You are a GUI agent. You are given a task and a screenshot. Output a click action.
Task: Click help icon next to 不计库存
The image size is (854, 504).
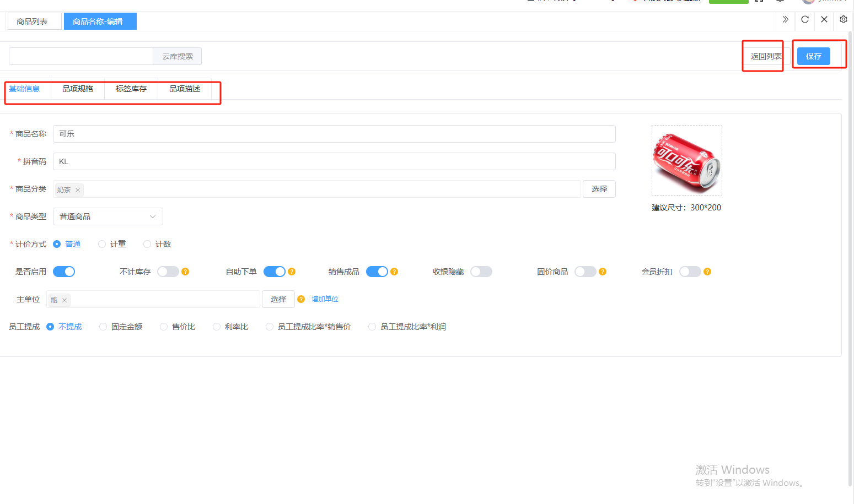point(185,272)
